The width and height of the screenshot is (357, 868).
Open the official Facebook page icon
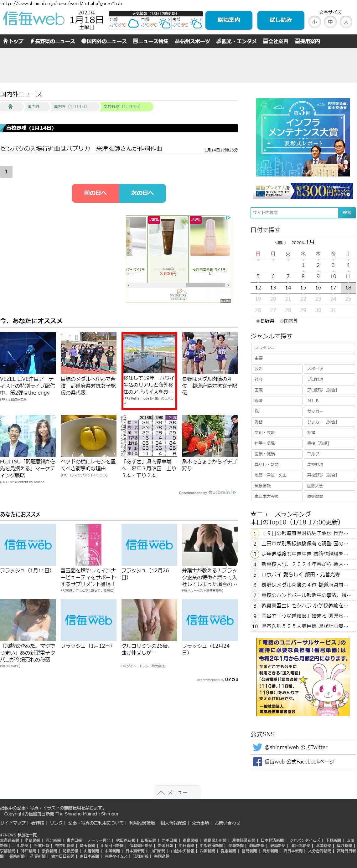coord(257,762)
